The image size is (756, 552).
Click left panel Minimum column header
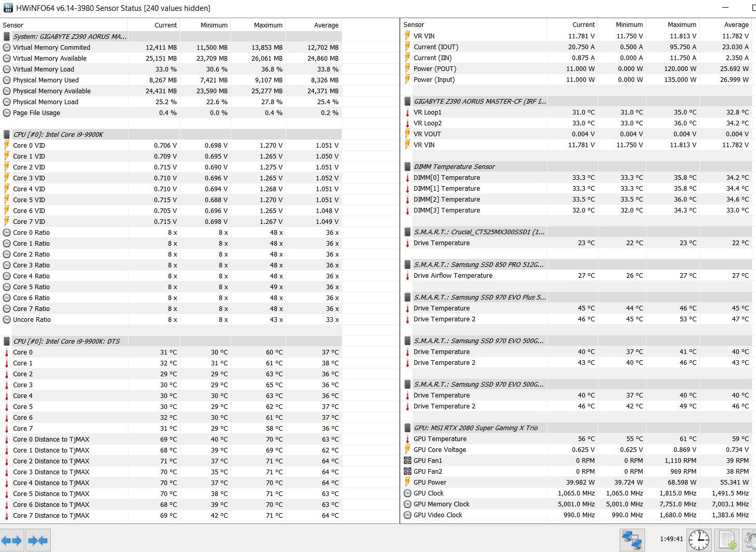[205, 25]
